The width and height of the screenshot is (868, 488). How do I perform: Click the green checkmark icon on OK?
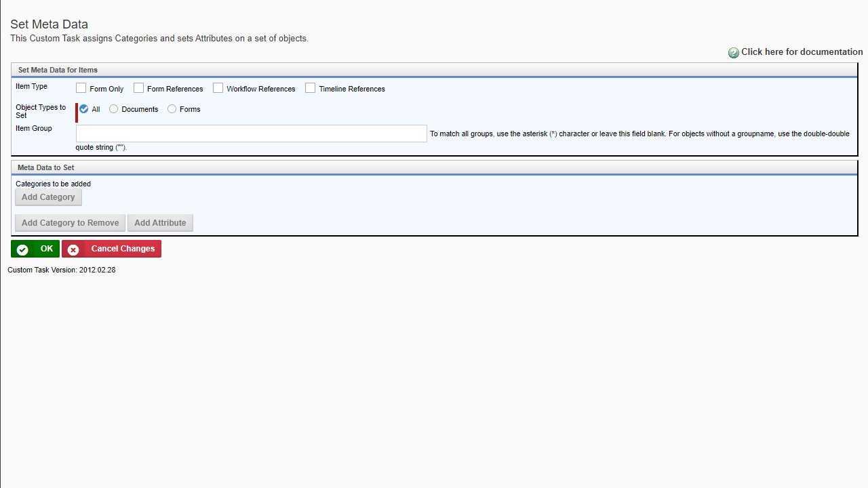22,249
